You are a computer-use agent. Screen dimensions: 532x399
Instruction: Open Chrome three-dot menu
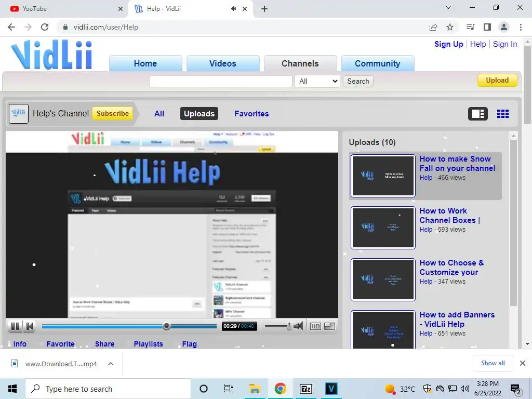tap(521, 27)
